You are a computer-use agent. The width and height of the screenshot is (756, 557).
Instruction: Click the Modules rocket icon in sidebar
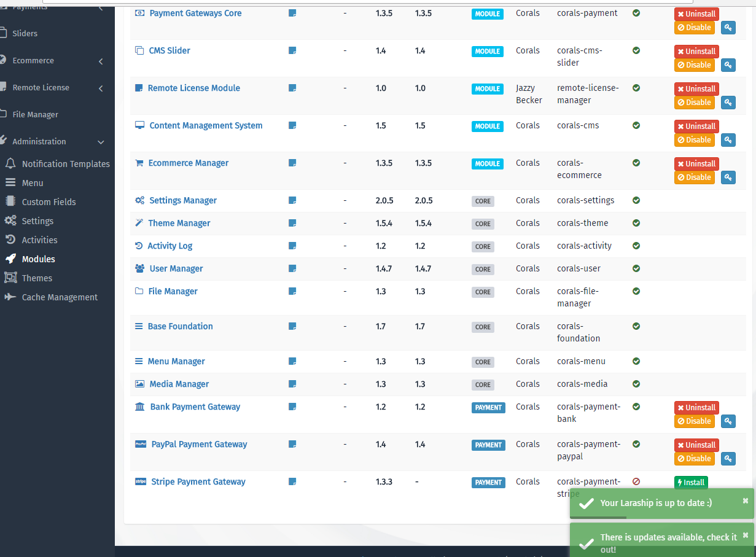click(10, 259)
